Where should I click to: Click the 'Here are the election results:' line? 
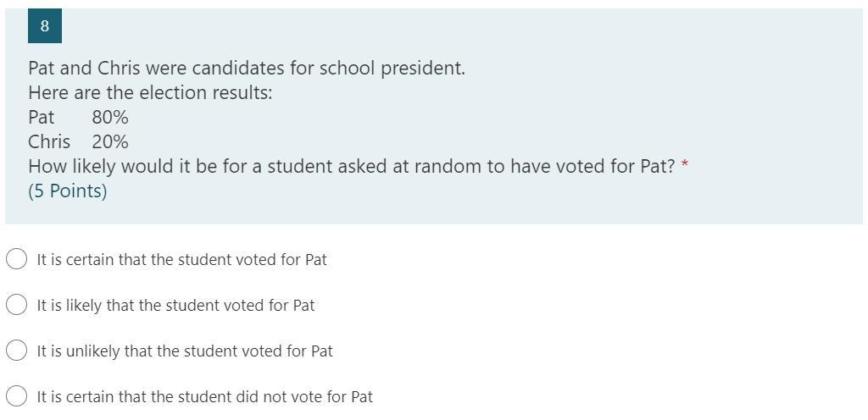pos(150,93)
